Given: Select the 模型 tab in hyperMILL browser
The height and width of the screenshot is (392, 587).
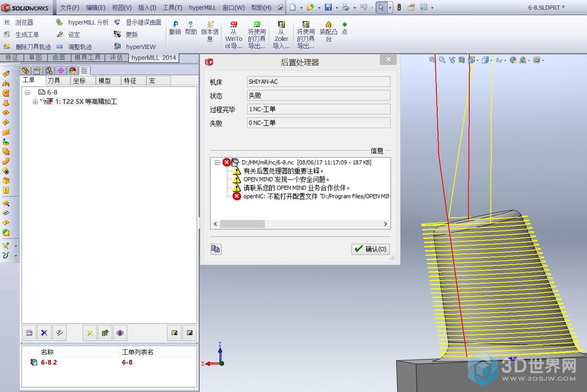Looking at the screenshot, I should (x=108, y=81).
